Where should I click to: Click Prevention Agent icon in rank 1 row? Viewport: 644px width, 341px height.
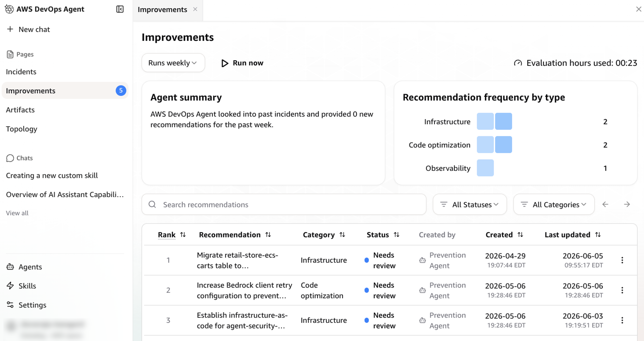coord(422,260)
